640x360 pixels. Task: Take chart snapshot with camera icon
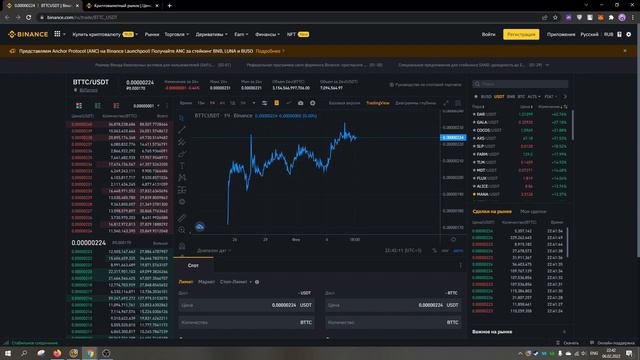[300, 103]
